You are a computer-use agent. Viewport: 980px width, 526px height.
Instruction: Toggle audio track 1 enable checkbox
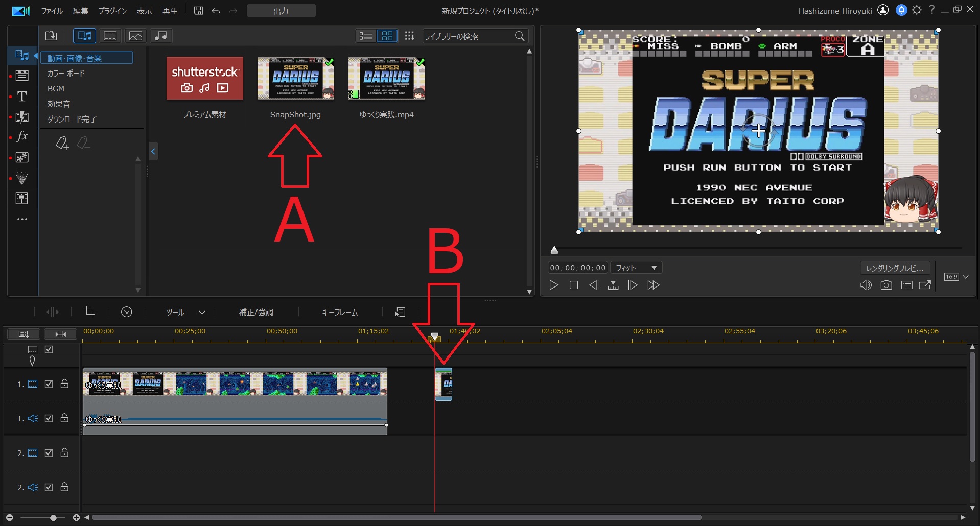pos(49,418)
